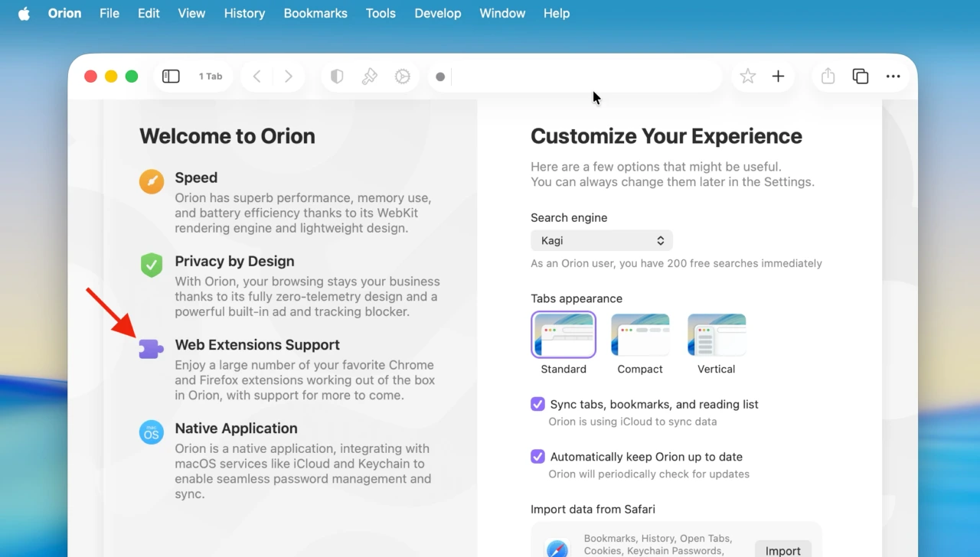Open the Bookmarks menu
Screen dimensions: 980x557
[x=315, y=13]
